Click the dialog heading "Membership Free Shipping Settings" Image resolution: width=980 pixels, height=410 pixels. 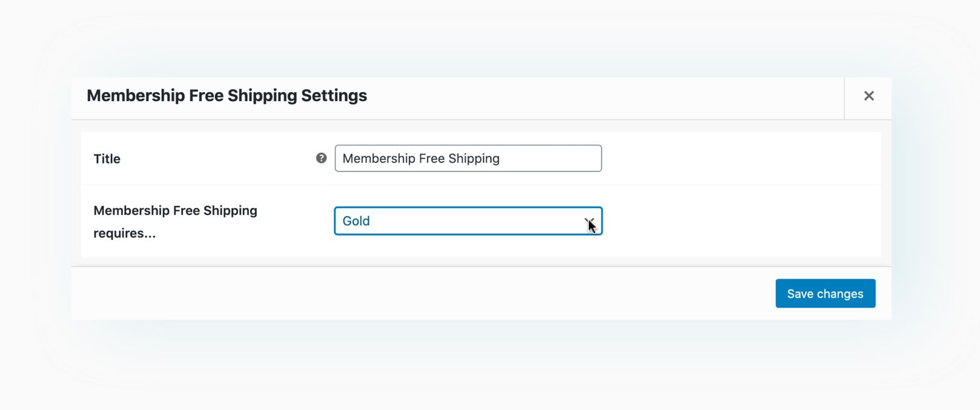227,96
